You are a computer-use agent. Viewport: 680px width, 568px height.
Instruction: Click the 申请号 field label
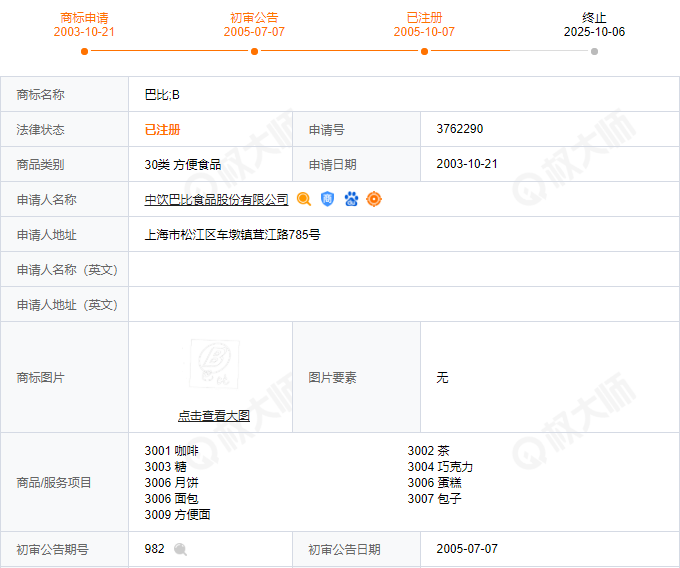327,130
